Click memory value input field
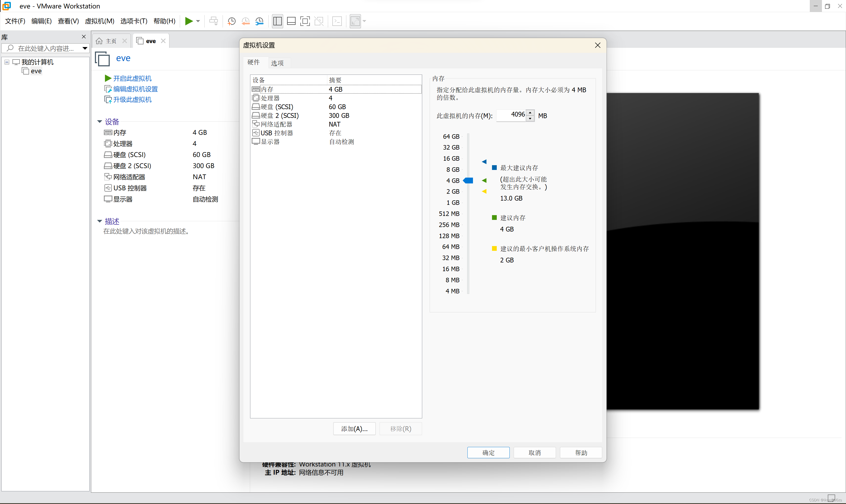Screen dimensions: 846x504 tap(511, 115)
